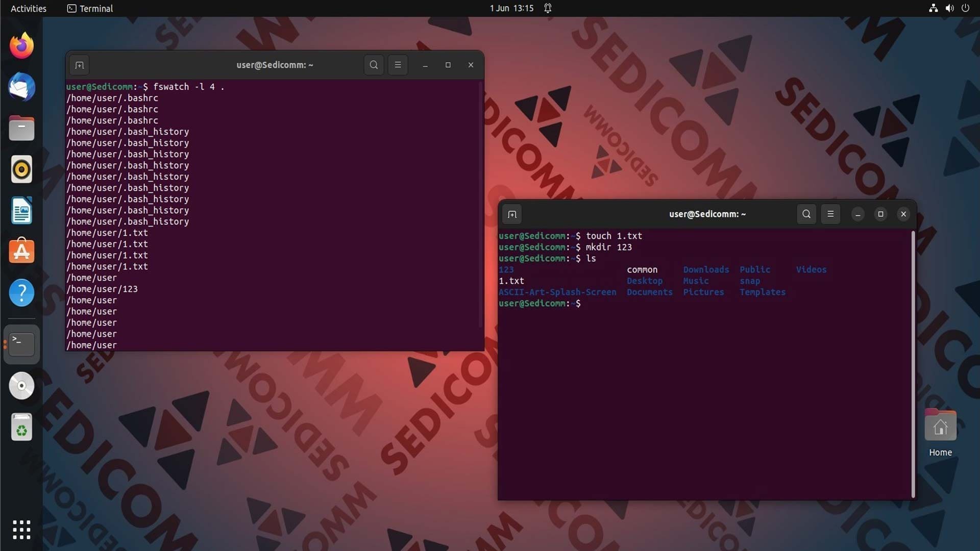The image size is (980, 551).
Task: Launch Rhythmbox music player from dock
Action: [21, 169]
